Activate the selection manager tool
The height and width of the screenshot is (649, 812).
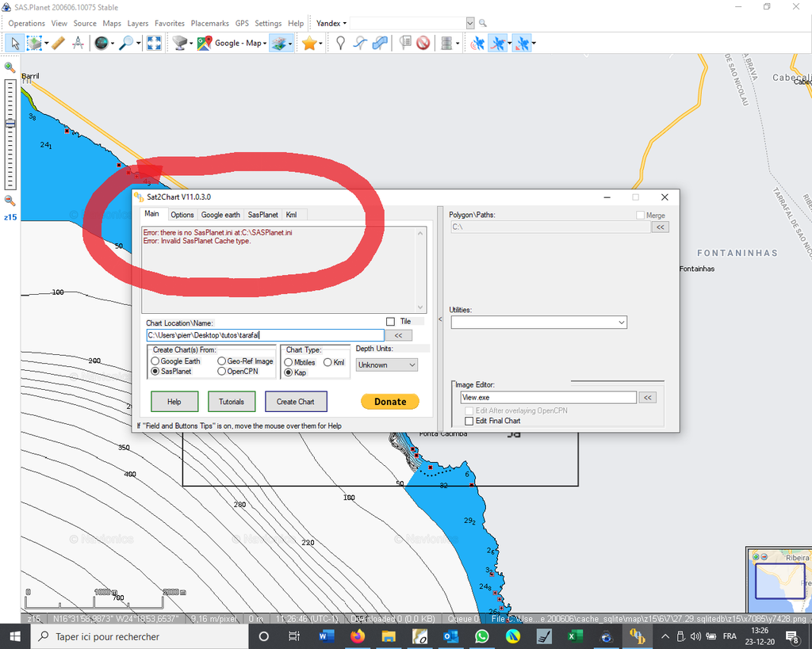point(34,44)
